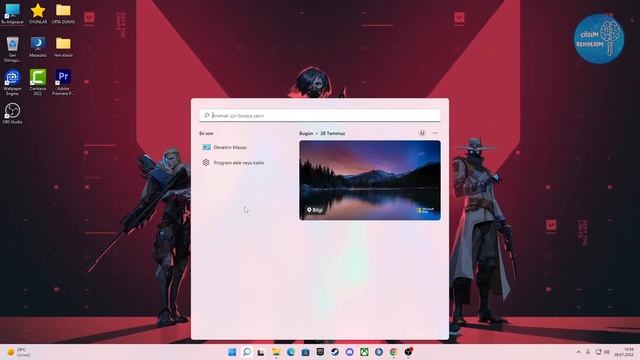The height and width of the screenshot is (360, 640).
Task: Expand the hidden system tray icons chevron
Action: (x=578, y=352)
